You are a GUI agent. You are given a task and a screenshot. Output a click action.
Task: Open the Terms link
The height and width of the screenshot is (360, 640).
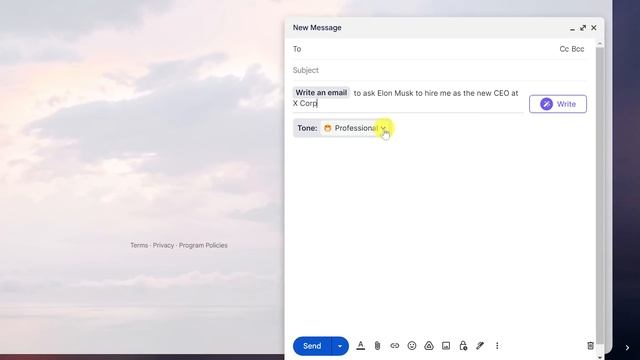tap(139, 245)
